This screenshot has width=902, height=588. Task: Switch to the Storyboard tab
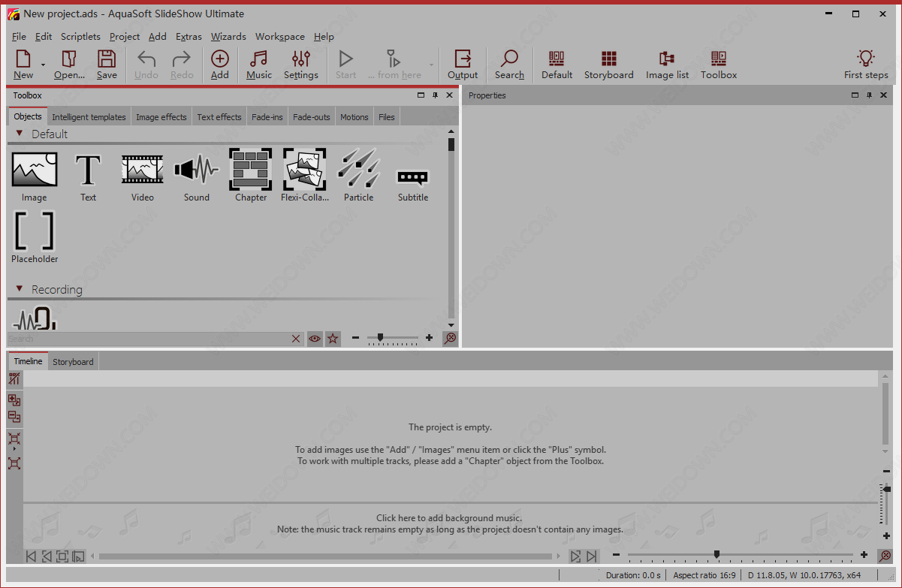tap(73, 362)
